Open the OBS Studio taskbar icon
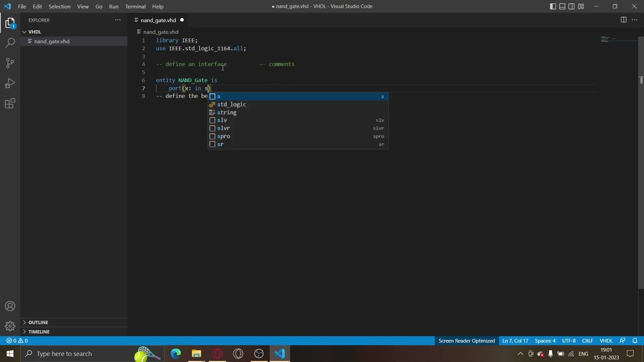 point(259,353)
